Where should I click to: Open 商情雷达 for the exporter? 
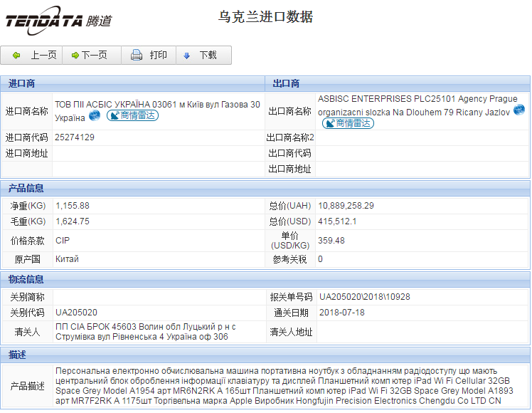point(348,123)
